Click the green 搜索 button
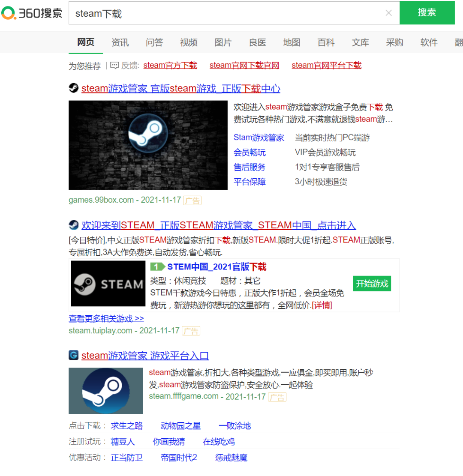The width and height of the screenshot is (463, 476). 427,13
